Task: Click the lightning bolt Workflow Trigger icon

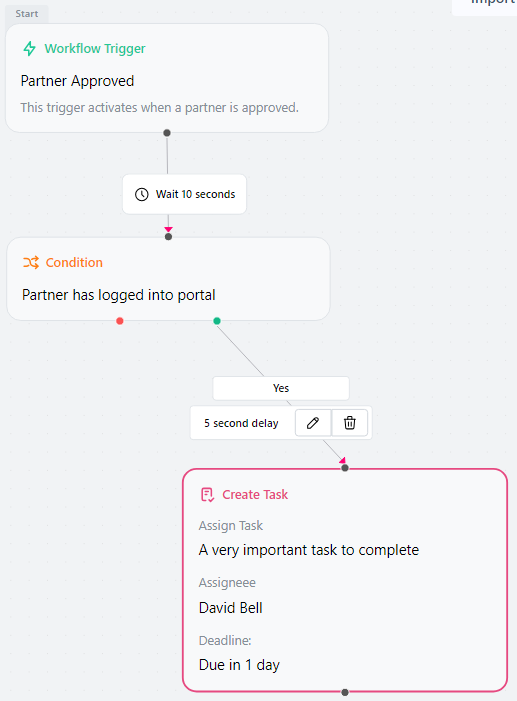Action: (x=30, y=48)
